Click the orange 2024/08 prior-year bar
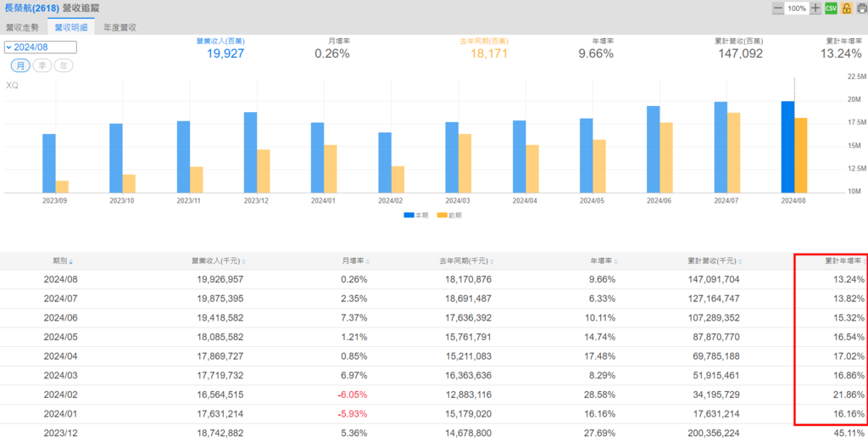Screen dimensions: 868x442 coord(800,155)
